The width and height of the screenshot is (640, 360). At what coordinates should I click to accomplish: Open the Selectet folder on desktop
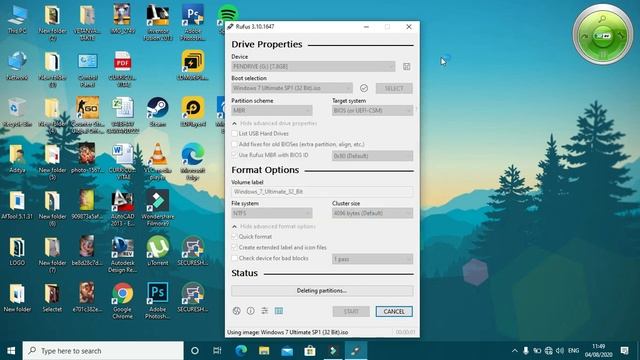(x=52, y=298)
